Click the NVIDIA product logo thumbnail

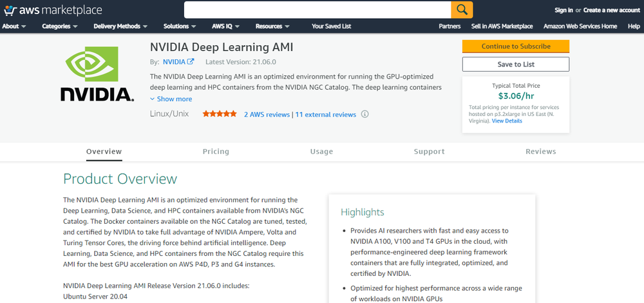coord(97,76)
